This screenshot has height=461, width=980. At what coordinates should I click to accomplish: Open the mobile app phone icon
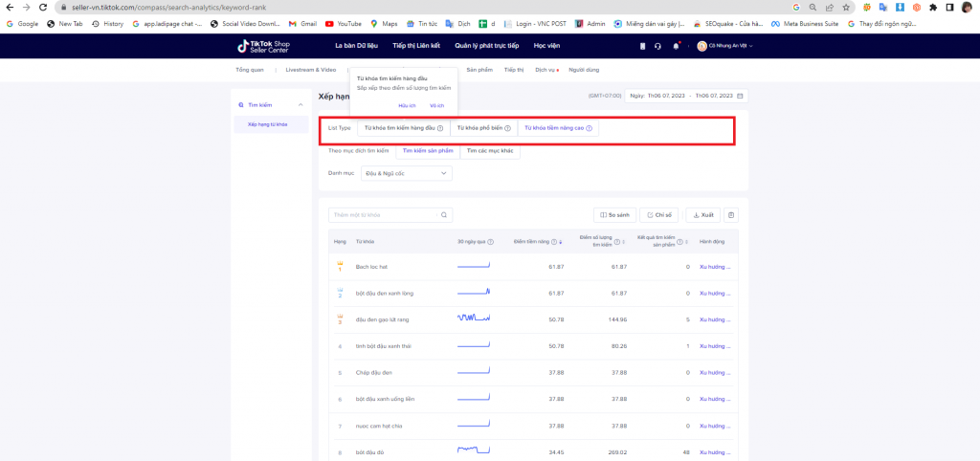642,46
